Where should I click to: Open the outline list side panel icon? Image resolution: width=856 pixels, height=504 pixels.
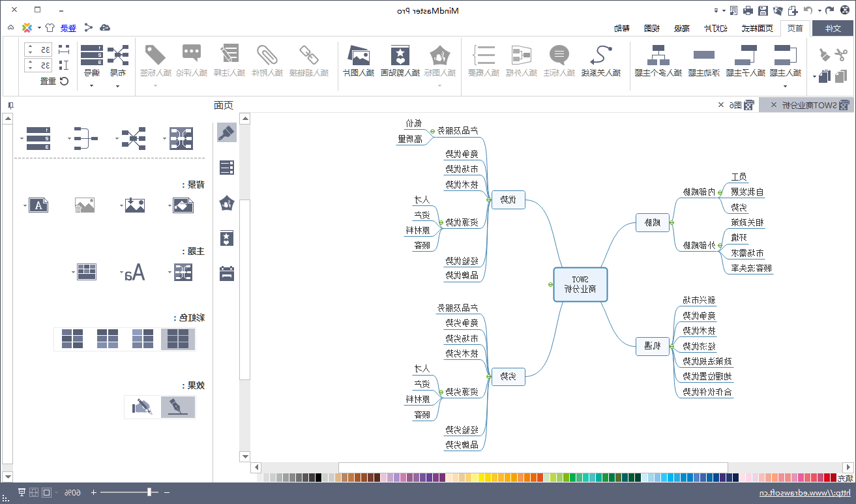(227, 168)
